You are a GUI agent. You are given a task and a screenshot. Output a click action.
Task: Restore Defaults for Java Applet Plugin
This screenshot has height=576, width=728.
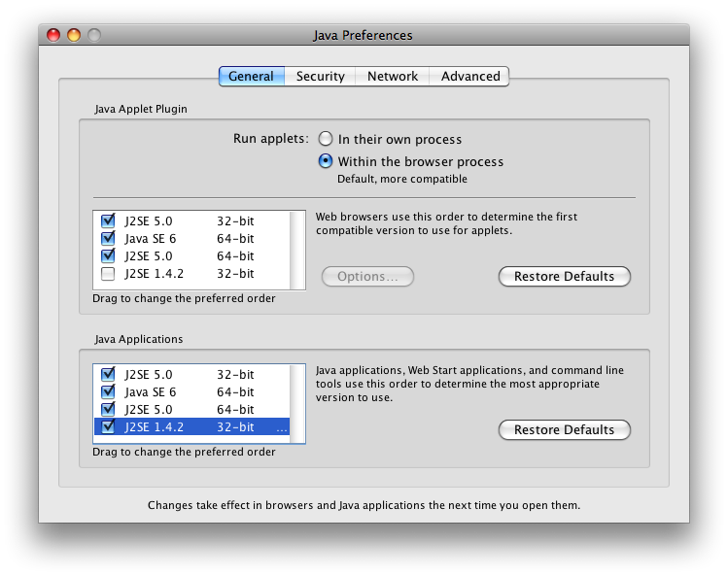(x=564, y=276)
